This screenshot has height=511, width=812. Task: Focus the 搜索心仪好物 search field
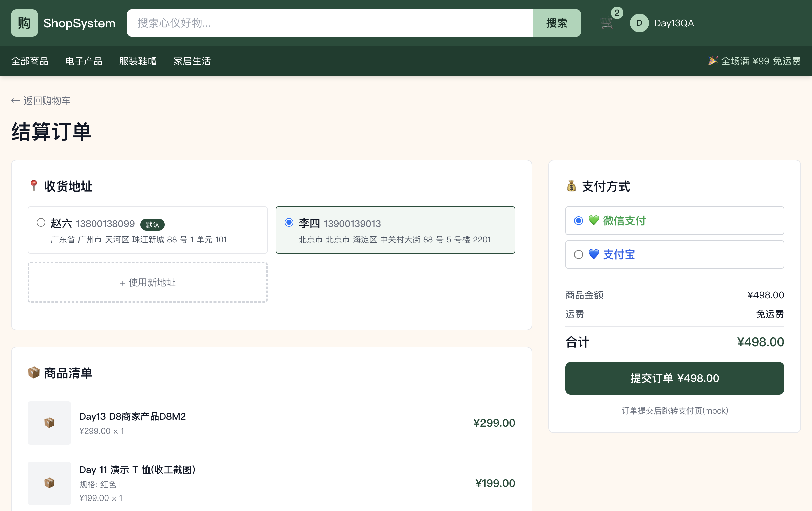pos(330,23)
